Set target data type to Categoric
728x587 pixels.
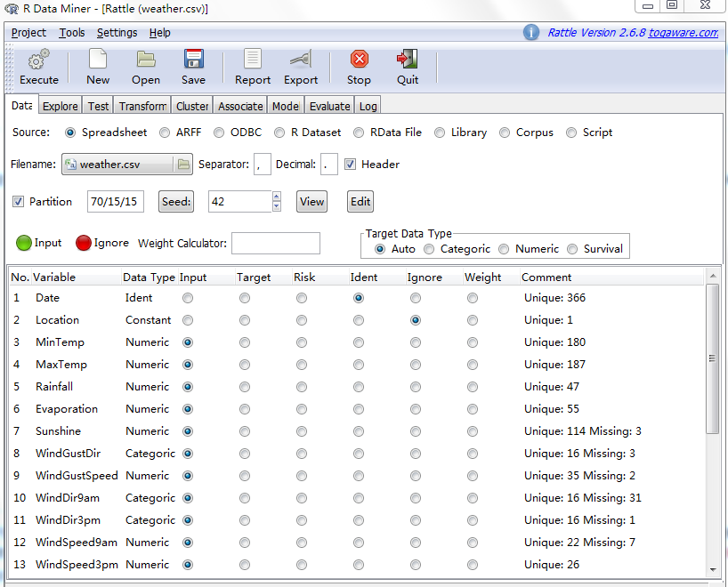pos(430,249)
